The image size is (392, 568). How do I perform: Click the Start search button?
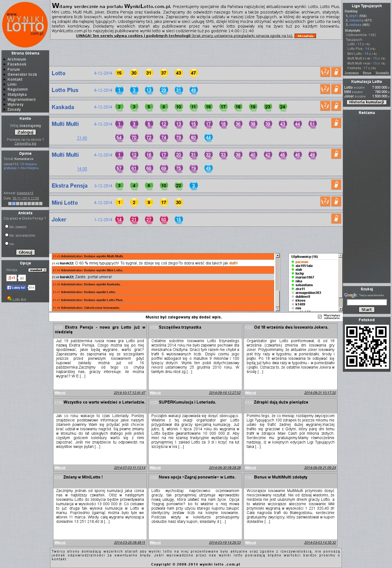367,310
